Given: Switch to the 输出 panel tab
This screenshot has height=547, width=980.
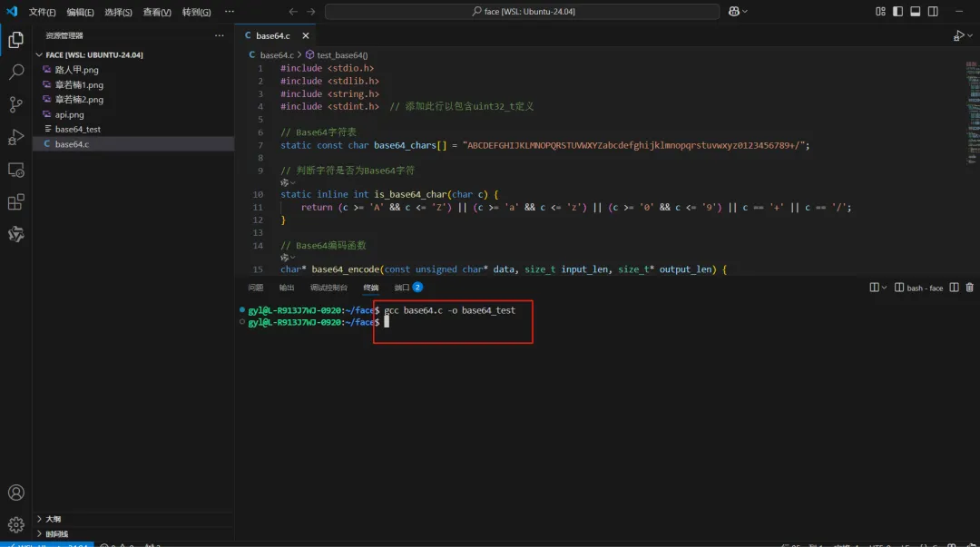Looking at the screenshot, I should pyautogui.click(x=286, y=288).
